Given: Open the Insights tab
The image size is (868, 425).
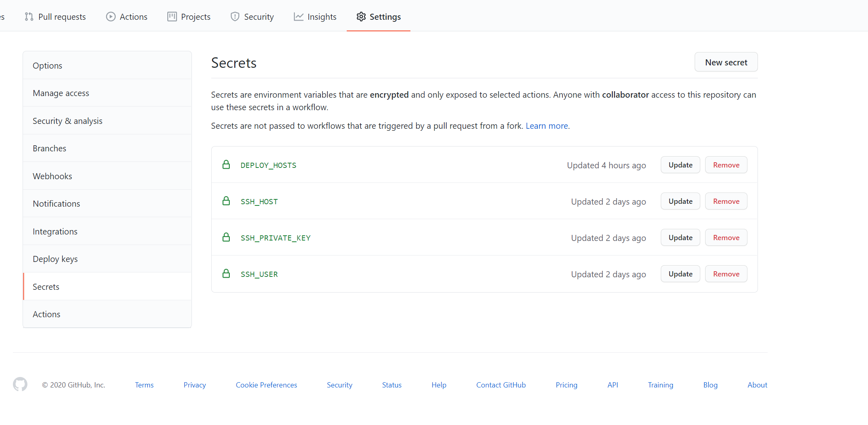Looking at the screenshot, I should pyautogui.click(x=315, y=17).
